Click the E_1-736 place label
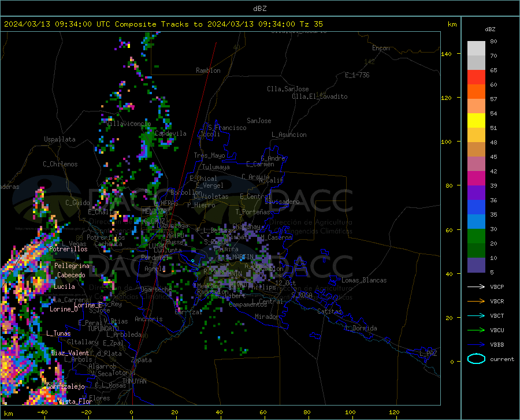 pos(357,75)
